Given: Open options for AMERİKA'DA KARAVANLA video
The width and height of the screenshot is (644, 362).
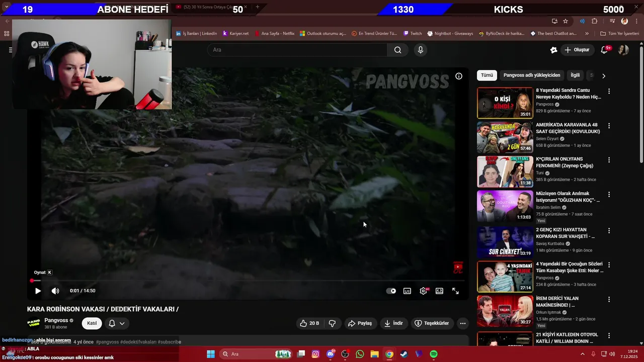Looking at the screenshot, I should 609,126.
